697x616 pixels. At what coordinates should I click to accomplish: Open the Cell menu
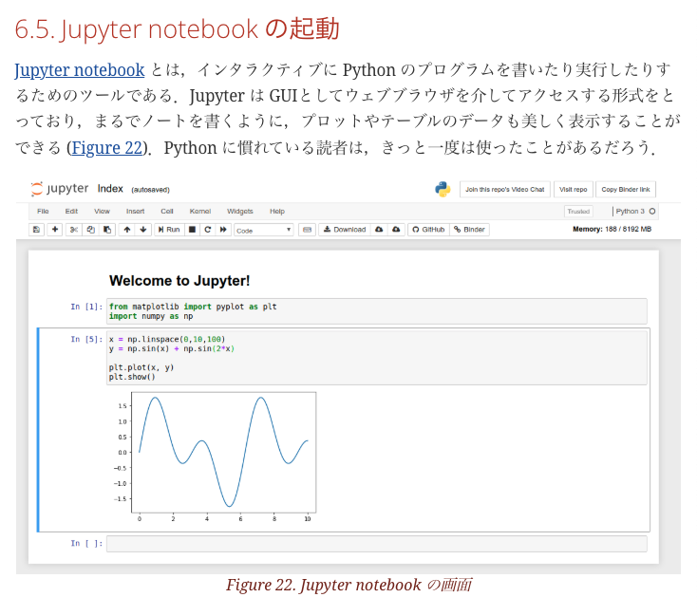(167, 212)
